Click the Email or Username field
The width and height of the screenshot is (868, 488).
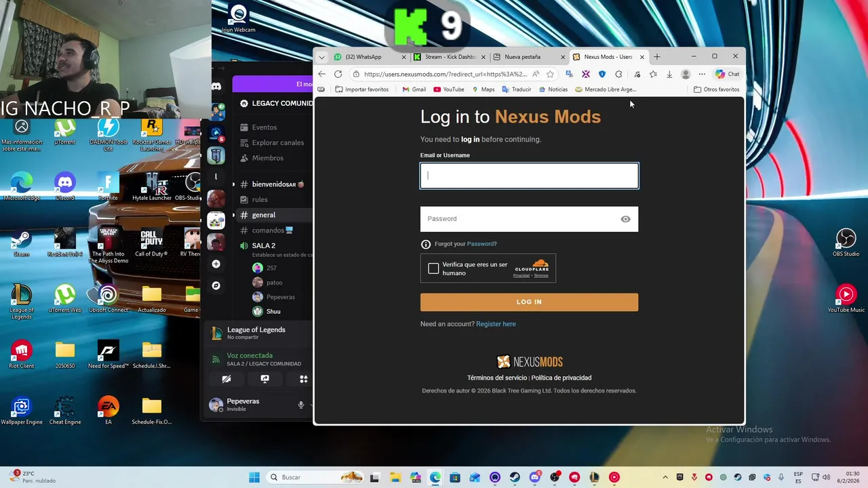coord(529,176)
